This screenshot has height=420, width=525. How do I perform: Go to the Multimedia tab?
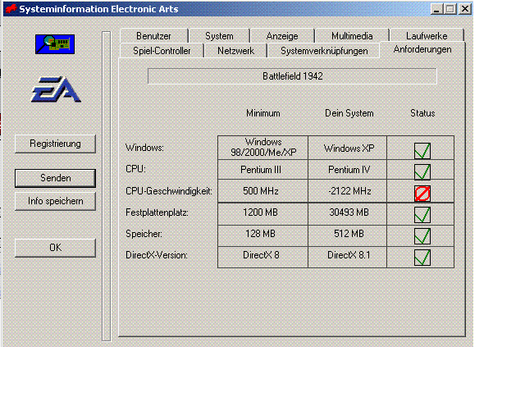pos(352,36)
